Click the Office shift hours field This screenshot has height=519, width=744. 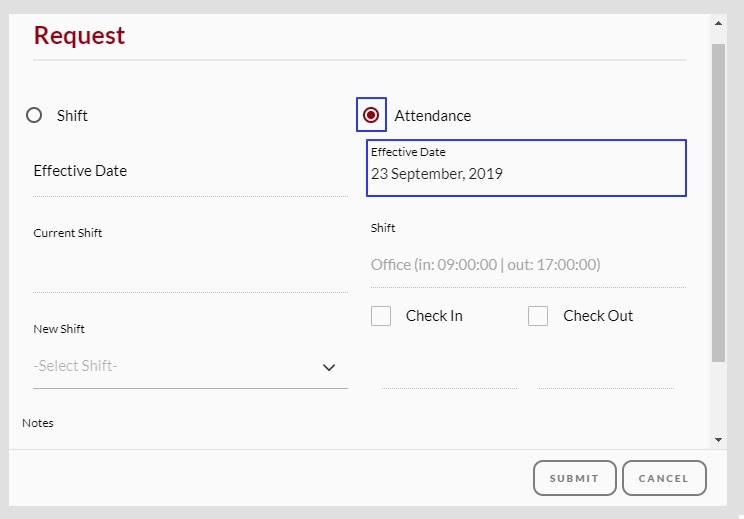point(527,265)
